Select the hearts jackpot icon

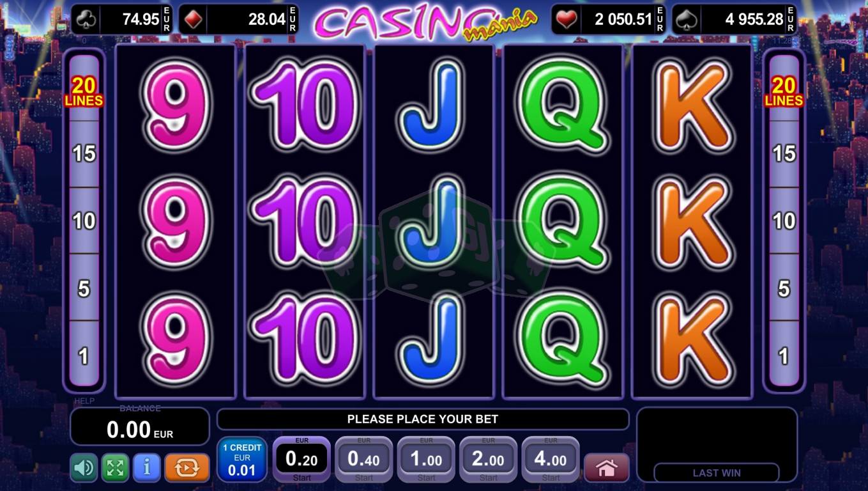567,20
